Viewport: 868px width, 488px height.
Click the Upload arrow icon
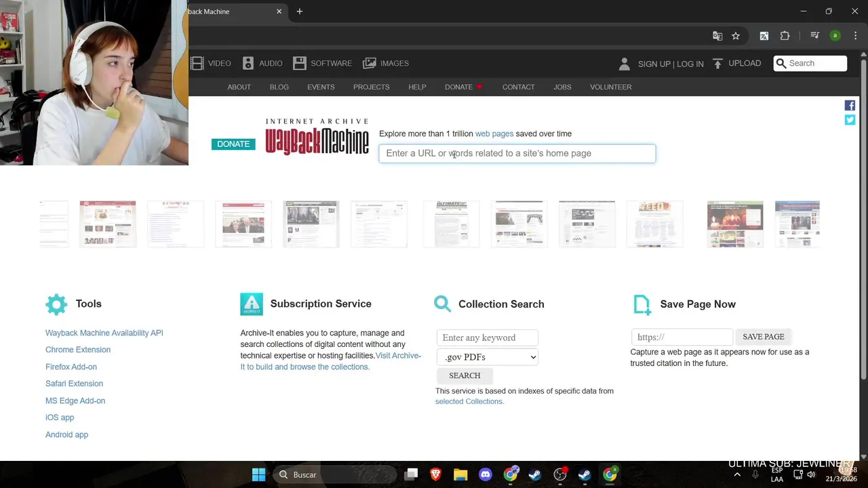[717, 64]
